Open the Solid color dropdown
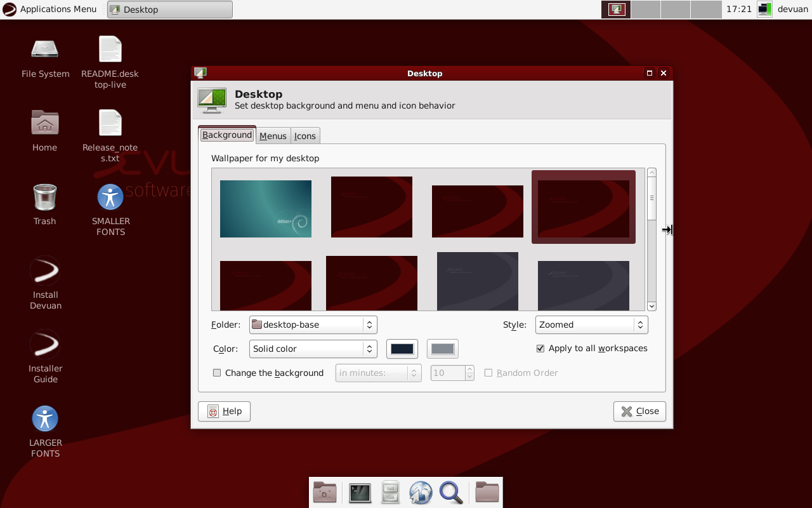 pos(313,349)
